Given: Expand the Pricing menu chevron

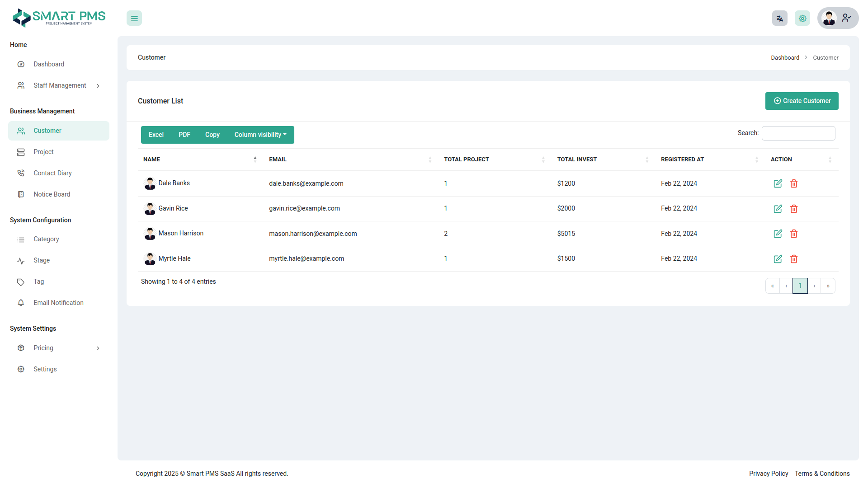Looking at the screenshot, I should 98,348.
